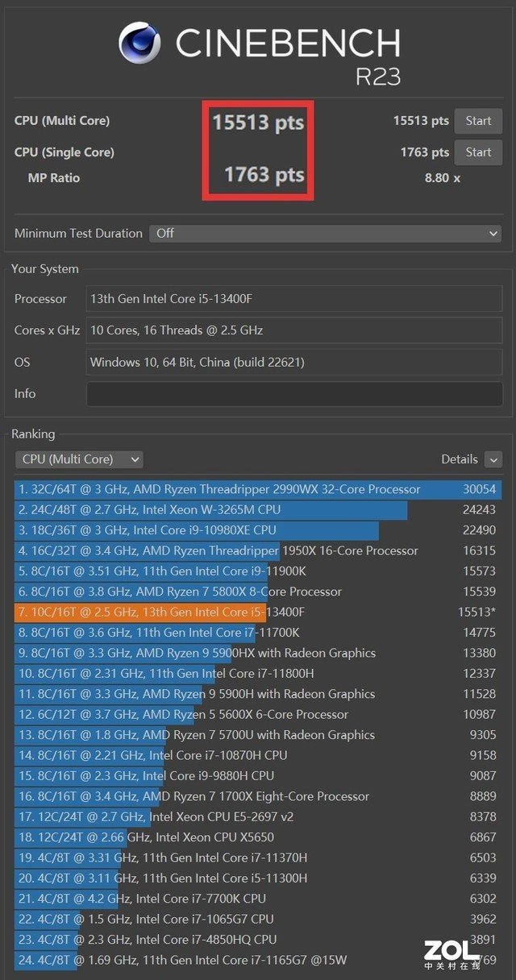
Task: Select the Ryzen 5 5600X ranking row
Action: [258, 714]
